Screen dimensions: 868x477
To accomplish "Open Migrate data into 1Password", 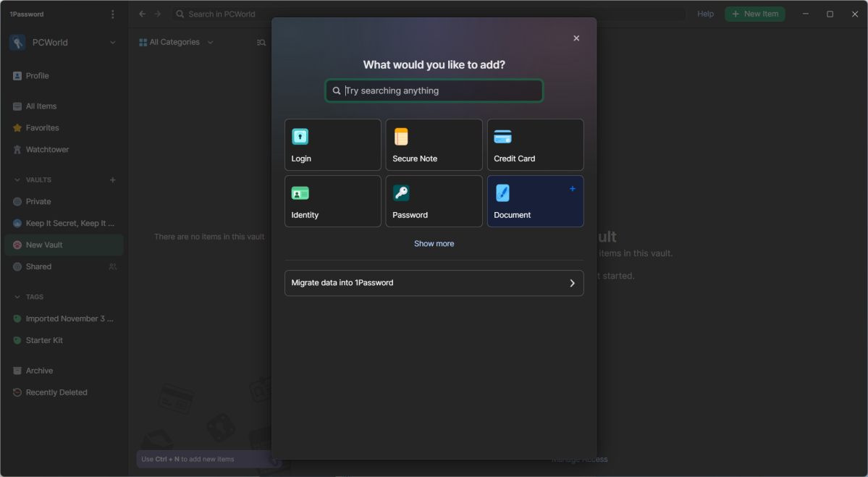I will pos(434,283).
